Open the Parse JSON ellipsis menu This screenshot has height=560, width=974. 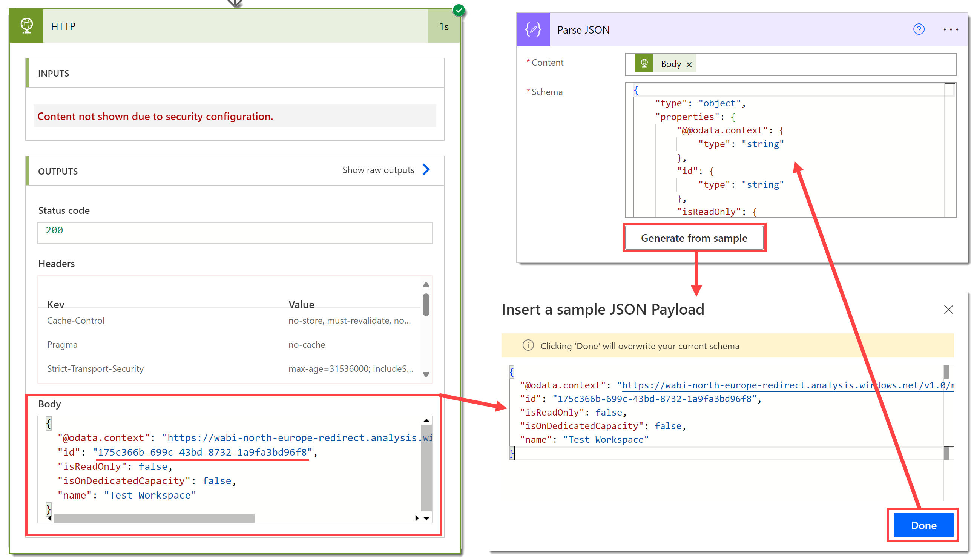coord(951,29)
